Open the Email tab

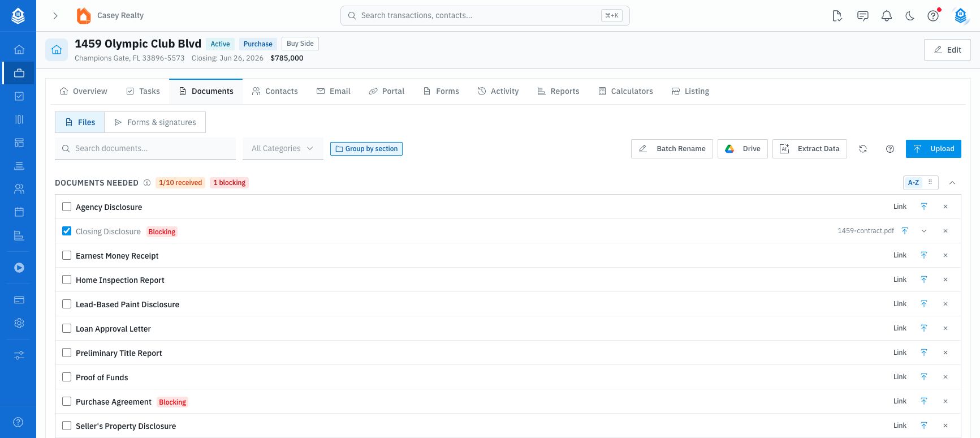tap(334, 91)
